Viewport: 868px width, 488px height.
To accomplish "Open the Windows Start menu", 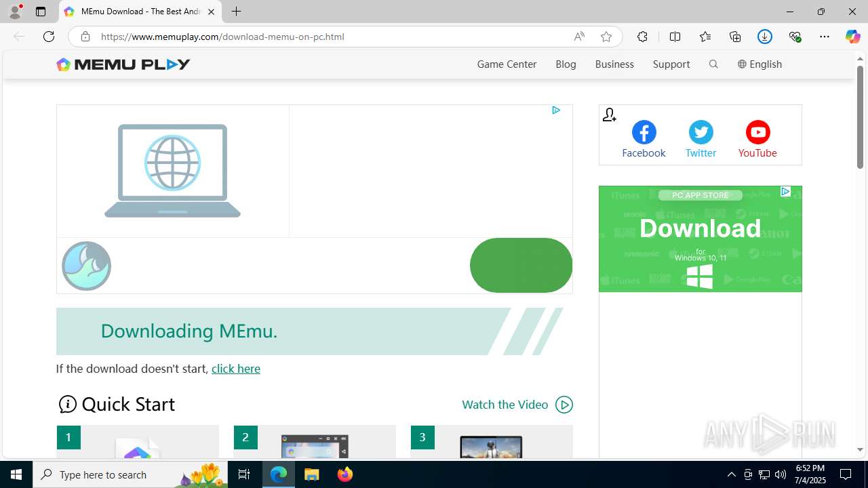I will pos(16,474).
